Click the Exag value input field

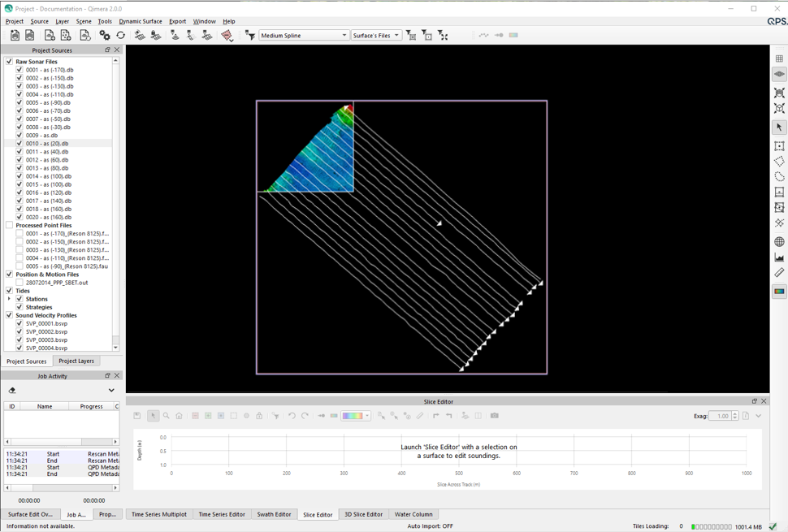click(x=720, y=416)
